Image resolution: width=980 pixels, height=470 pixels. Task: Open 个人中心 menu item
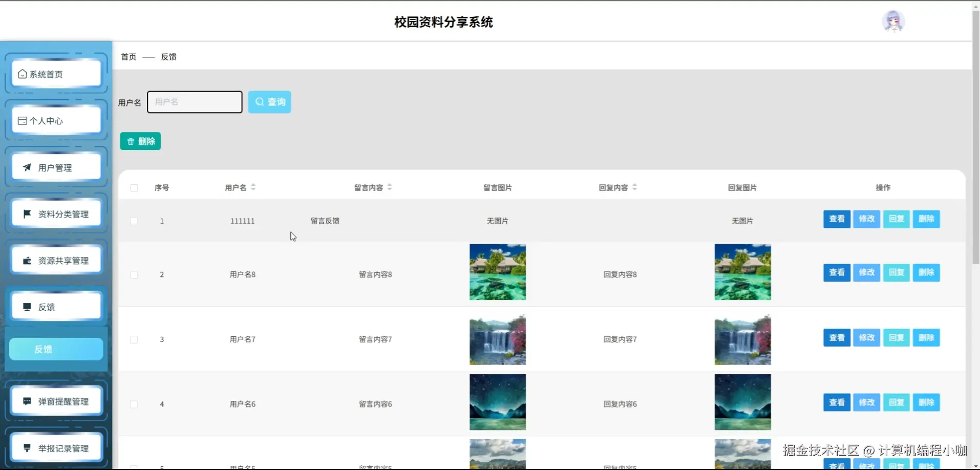pyautogui.click(x=56, y=121)
